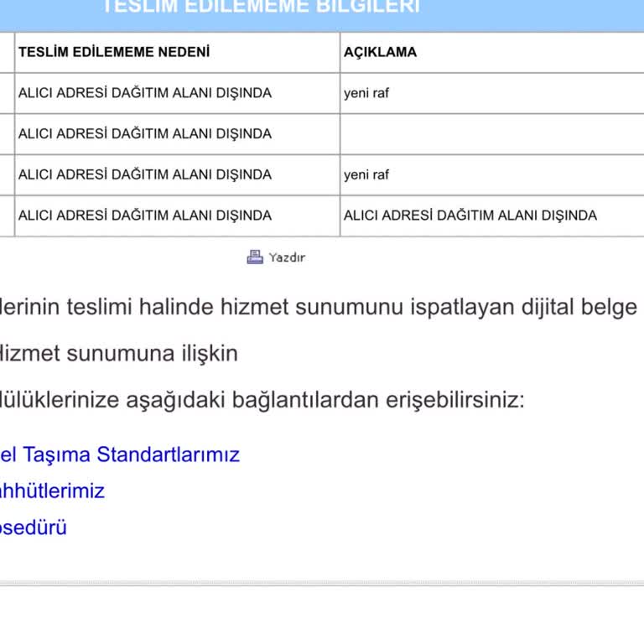Click 'yeni raf' in the third table row
The height and width of the screenshot is (644, 644).
point(366,175)
